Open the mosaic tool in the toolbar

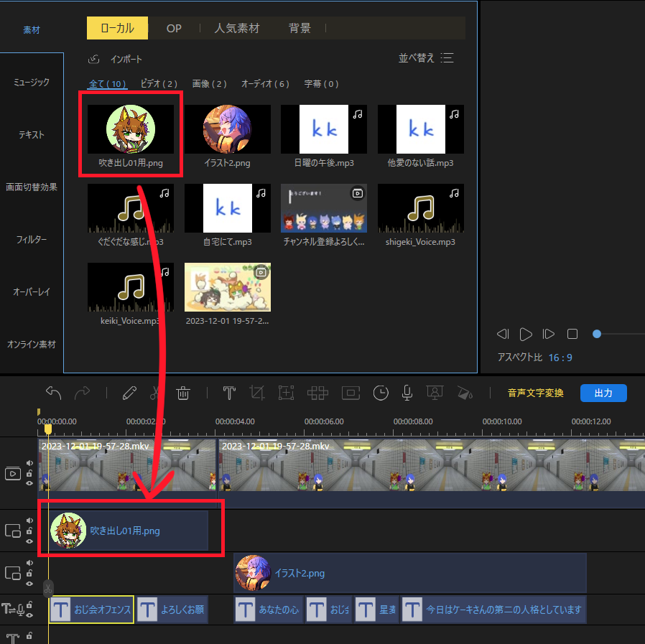pos(317,393)
